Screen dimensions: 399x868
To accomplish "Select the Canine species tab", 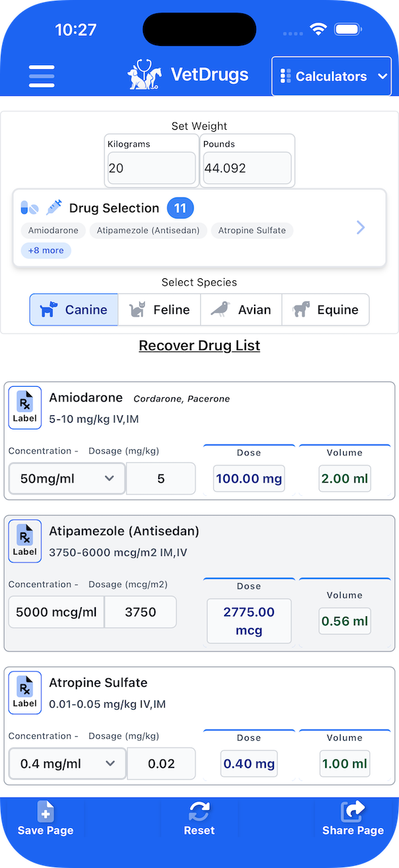I will point(74,310).
